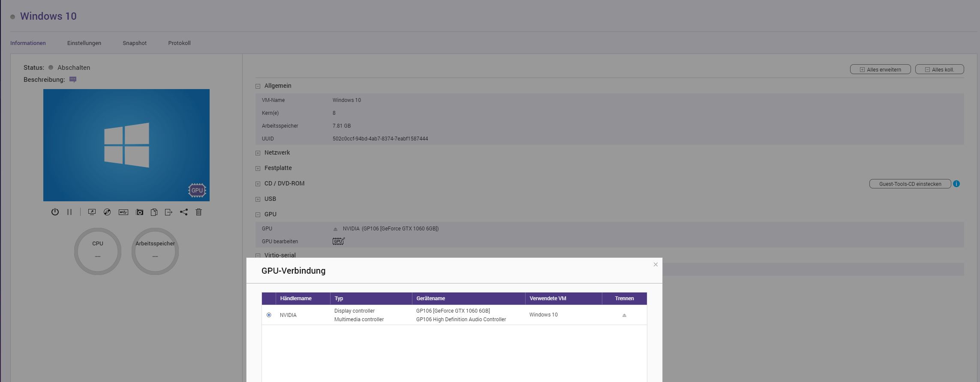Click the Trennen eject icon in dialog row
This screenshot has height=382, width=980.
[x=624, y=315]
